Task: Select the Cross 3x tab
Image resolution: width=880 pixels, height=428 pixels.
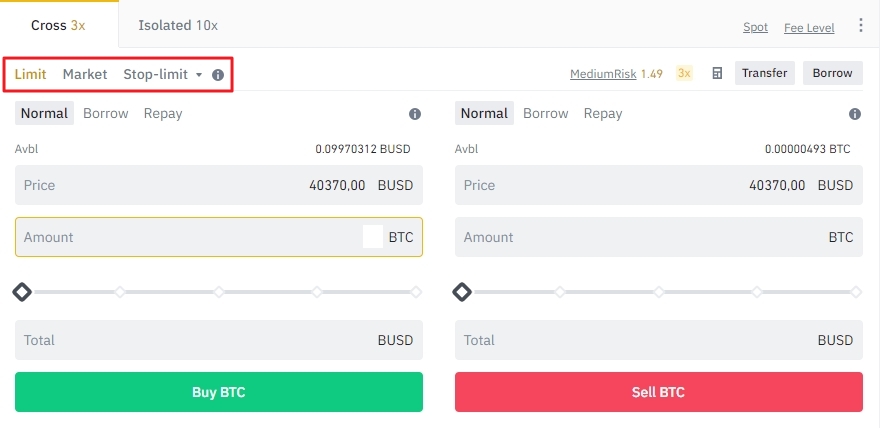Action: 58,25
